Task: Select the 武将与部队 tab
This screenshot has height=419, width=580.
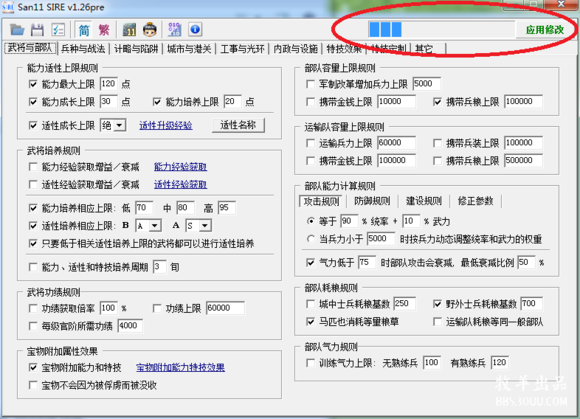Action: click(x=30, y=48)
